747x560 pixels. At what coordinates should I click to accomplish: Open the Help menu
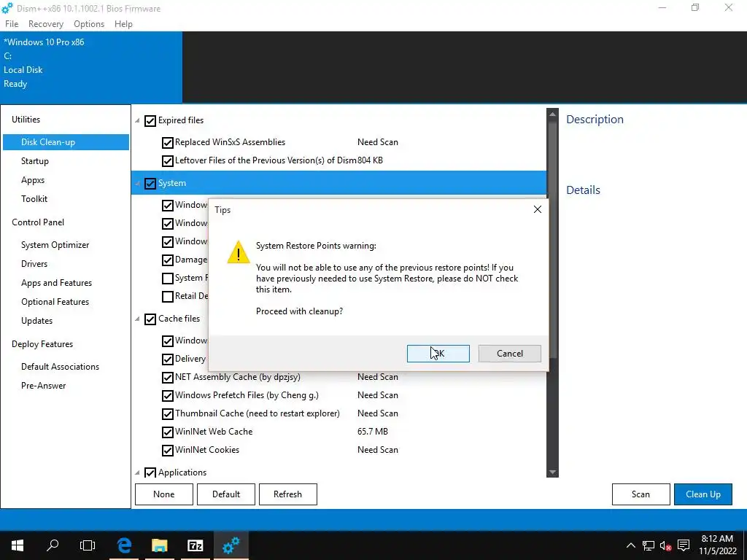[x=123, y=24]
